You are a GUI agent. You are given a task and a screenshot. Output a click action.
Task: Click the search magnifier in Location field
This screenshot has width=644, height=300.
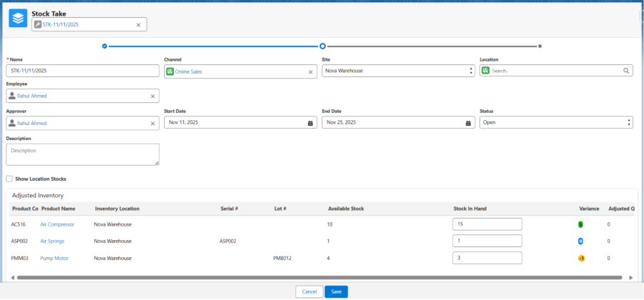coord(626,71)
